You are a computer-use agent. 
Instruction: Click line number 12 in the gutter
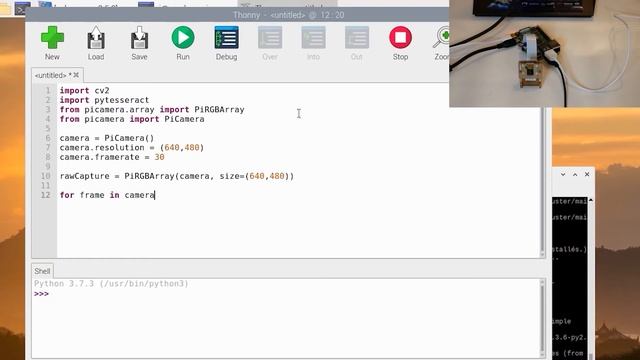(46, 195)
